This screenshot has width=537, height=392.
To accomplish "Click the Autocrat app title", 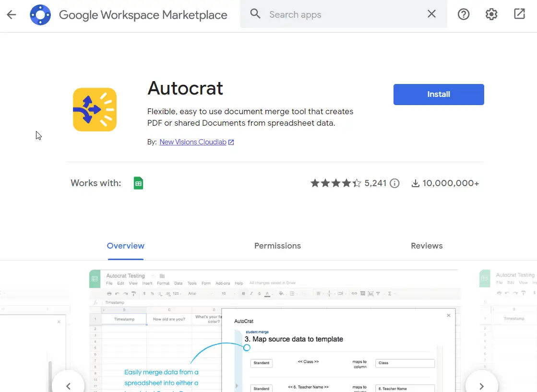I will point(185,88).
